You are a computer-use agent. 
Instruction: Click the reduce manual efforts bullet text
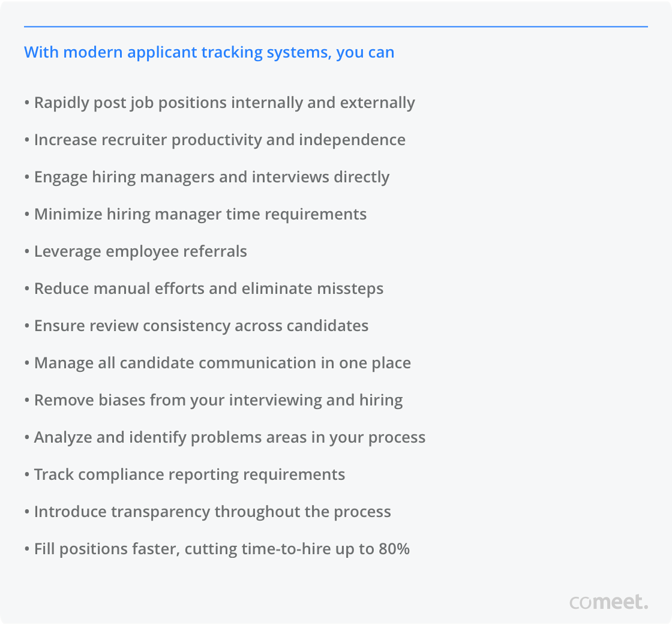coord(209,289)
